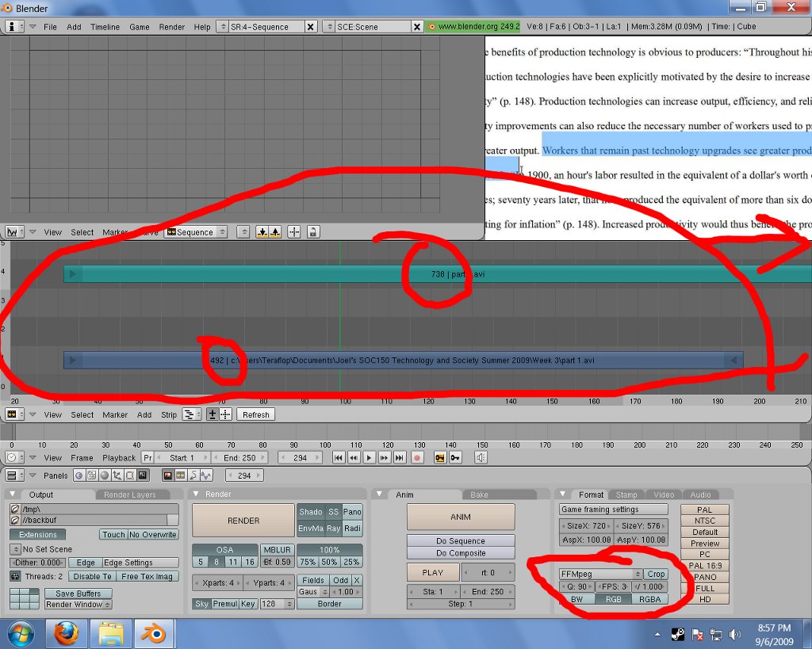This screenshot has height=649, width=812.
Task: Open the SCE:Scene selector dropdown
Action: click(x=327, y=26)
